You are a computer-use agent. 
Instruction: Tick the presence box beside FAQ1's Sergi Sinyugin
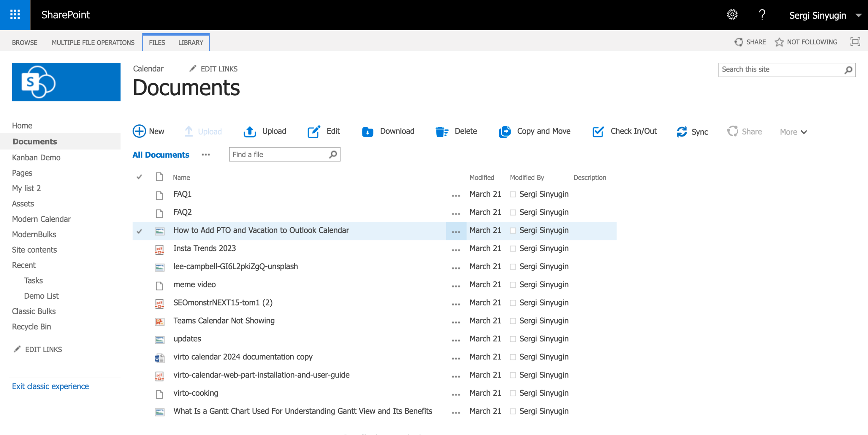pyautogui.click(x=513, y=194)
